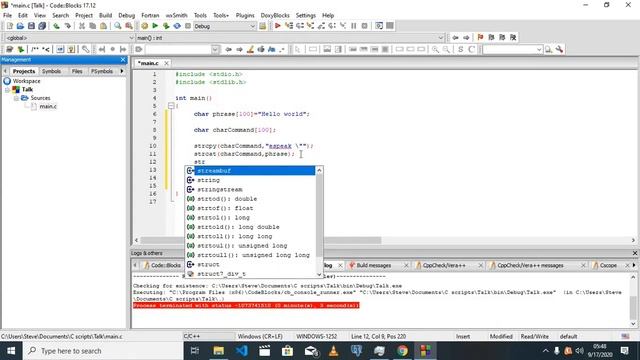This screenshot has width=640, height=360.
Task: Show more log tabs via right arrow
Action: (x=634, y=265)
